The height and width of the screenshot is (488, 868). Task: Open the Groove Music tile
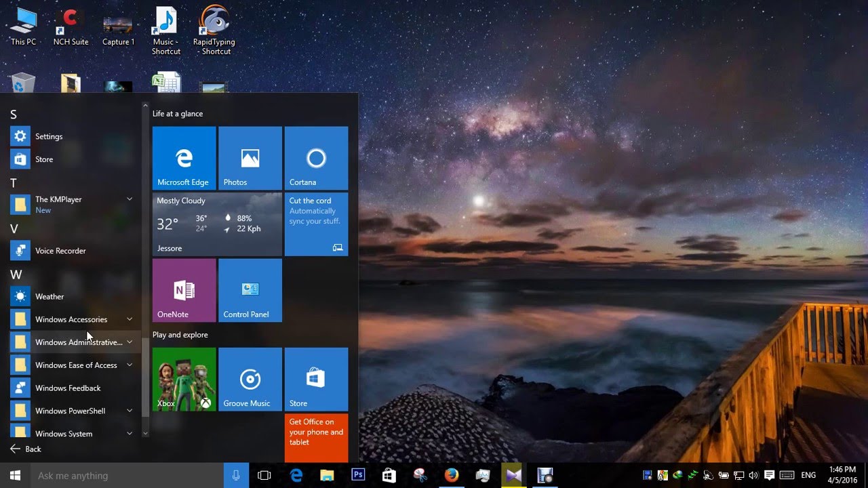[250, 380]
